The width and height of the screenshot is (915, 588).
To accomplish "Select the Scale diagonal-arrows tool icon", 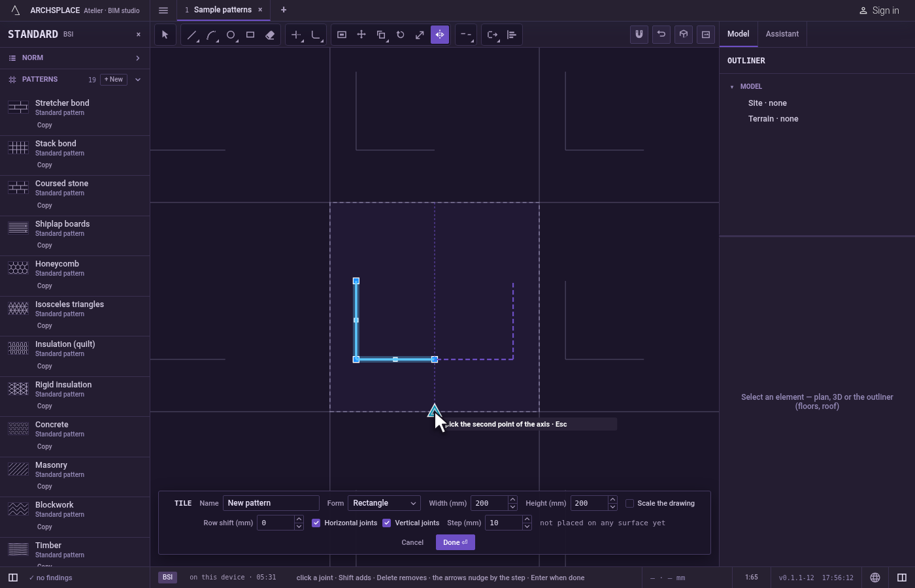I will 420,35.
